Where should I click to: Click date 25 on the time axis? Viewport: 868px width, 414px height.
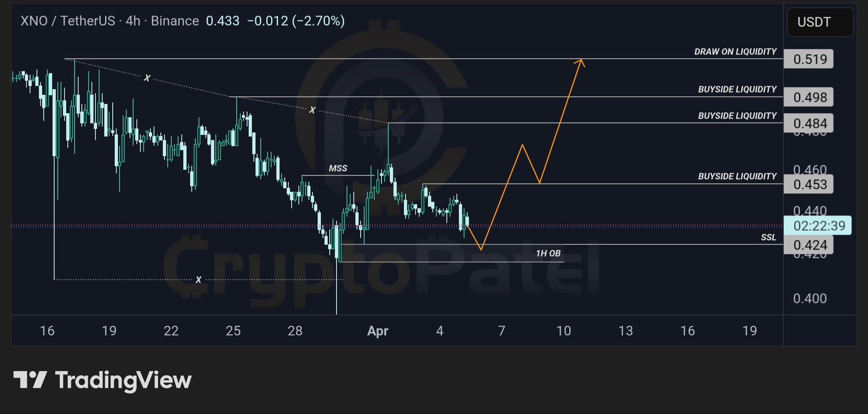[233, 331]
